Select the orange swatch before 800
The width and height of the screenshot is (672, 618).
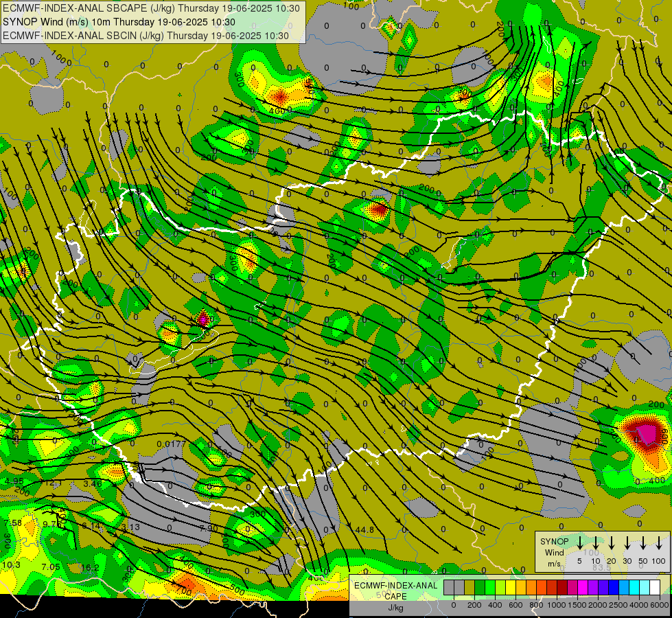(x=531, y=587)
